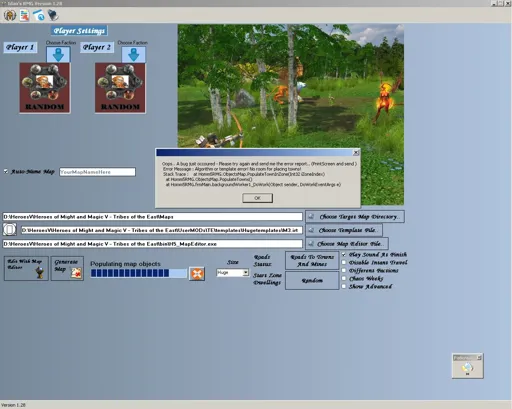Click Choose Template File button

[344, 230]
